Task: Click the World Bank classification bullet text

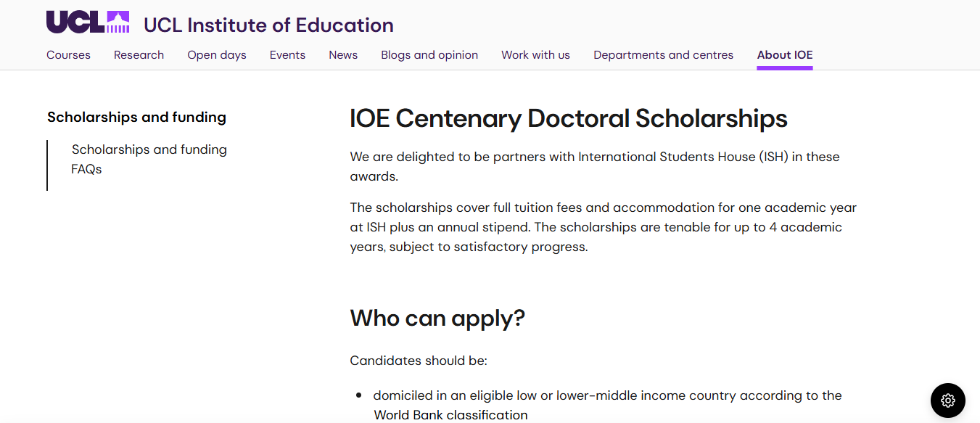Action: coord(450,414)
